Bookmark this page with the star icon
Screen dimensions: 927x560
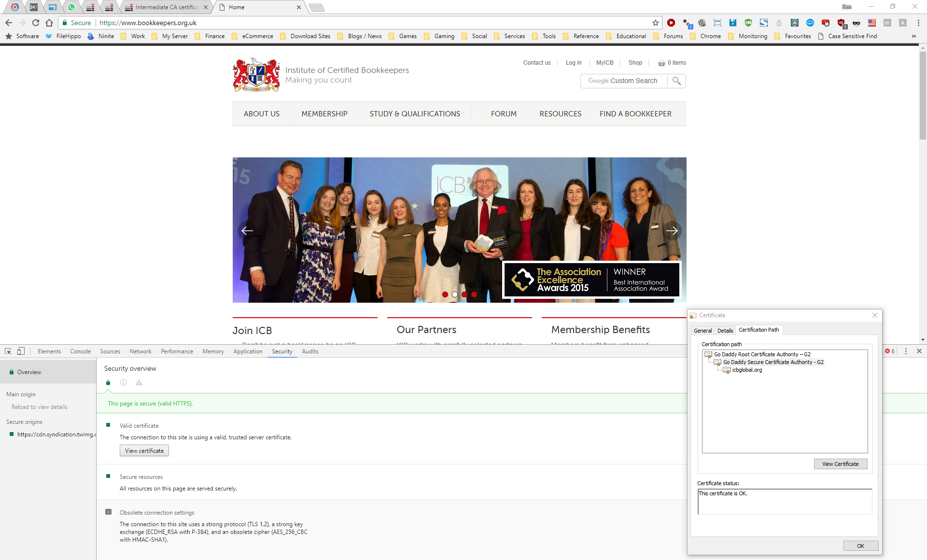coord(656,23)
